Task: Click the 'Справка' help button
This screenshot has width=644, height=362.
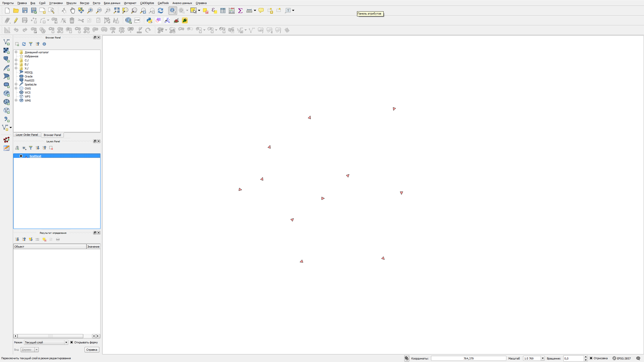Action: click(x=92, y=350)
